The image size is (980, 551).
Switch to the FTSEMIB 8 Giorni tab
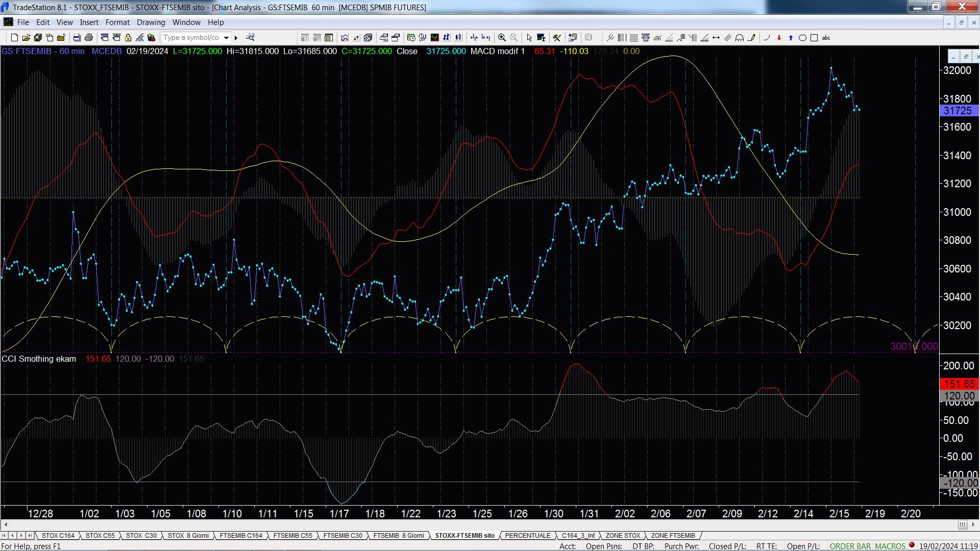(399, 536)
